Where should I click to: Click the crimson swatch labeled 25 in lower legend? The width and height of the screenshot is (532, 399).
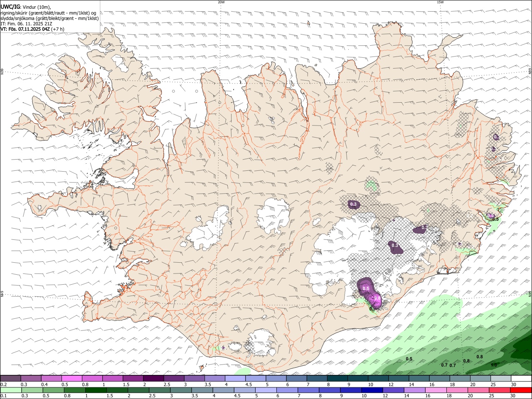[500, 390]
